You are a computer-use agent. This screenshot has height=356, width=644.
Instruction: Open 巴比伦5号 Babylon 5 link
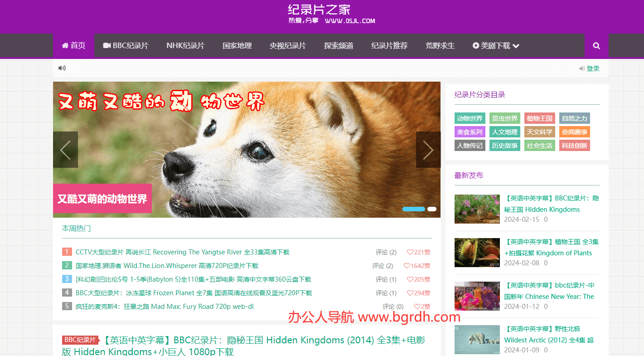tap(193, 279)
